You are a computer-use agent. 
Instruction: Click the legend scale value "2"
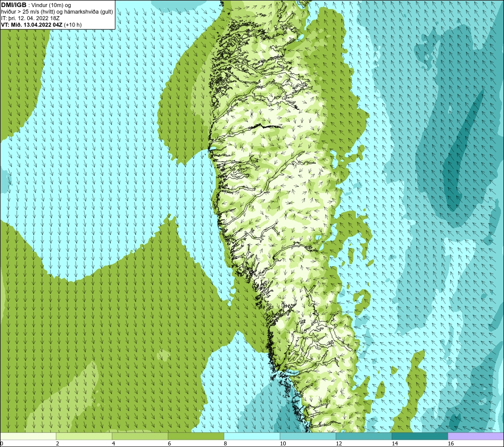(x=57, y=443)
